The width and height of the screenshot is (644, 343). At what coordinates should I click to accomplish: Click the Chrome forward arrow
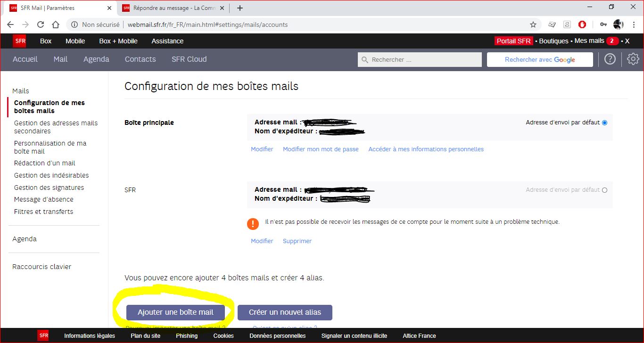pyautogui.click(x=25, y=24)
